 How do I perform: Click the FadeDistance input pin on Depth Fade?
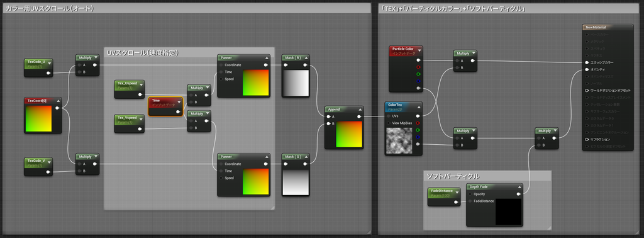click(x=470, y=201)
